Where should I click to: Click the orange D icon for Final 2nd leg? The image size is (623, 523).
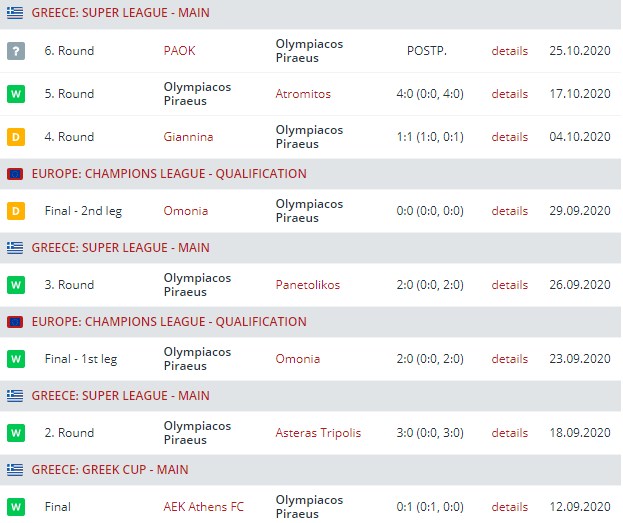[15, 211]
